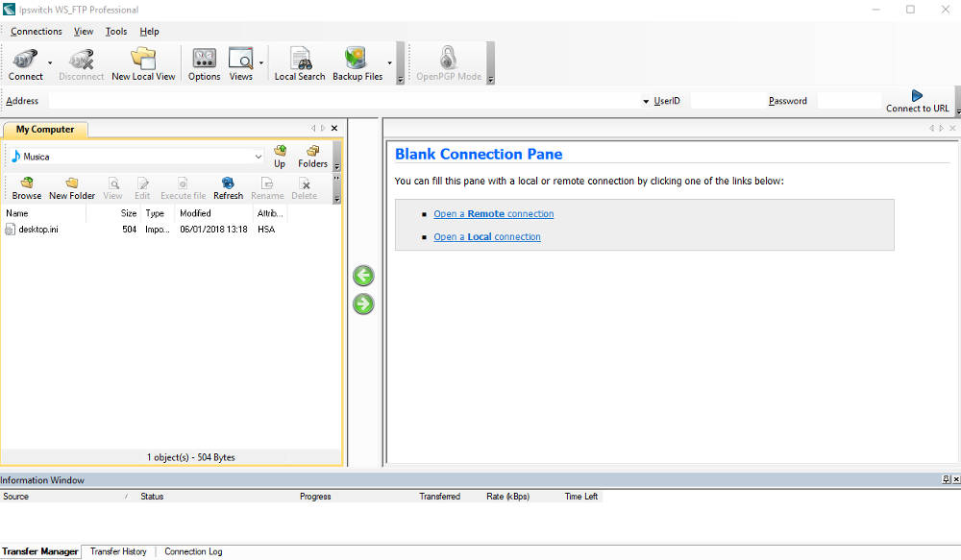Toggle OpenPGP Mode lock icon
This screenshot has height=560, width=961.
(449, 64)
